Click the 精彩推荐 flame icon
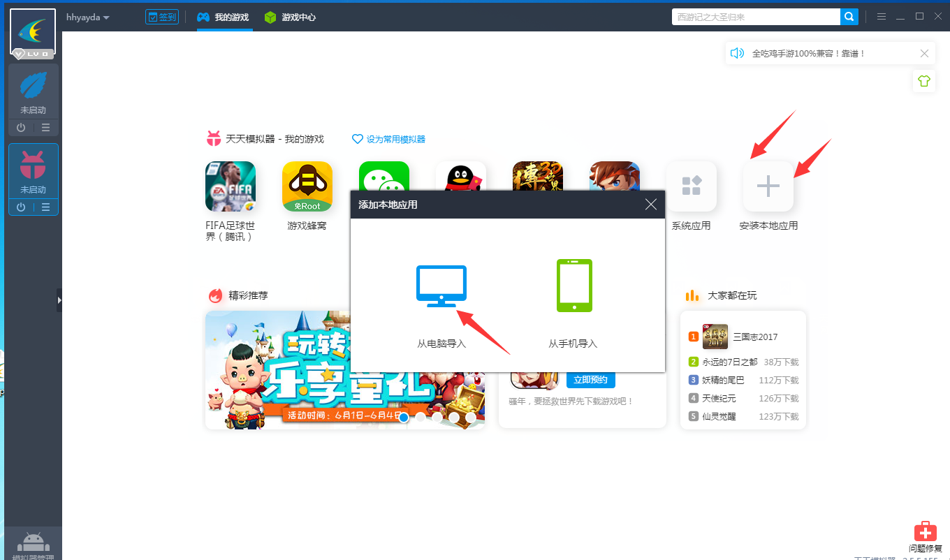This screenshot has height=560, width=950. (215, 295)
